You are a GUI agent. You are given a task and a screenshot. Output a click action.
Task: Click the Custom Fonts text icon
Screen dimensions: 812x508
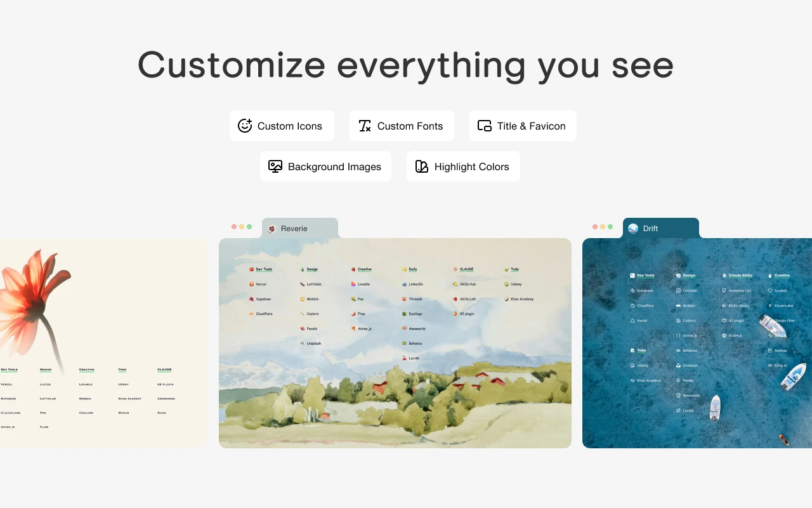pos(365,126)
